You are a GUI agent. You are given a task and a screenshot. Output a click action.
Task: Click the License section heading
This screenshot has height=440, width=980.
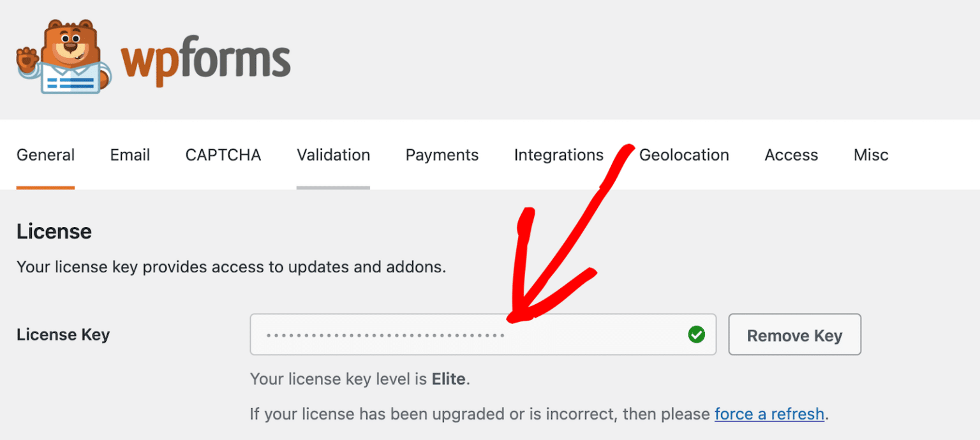pos(54,231)
